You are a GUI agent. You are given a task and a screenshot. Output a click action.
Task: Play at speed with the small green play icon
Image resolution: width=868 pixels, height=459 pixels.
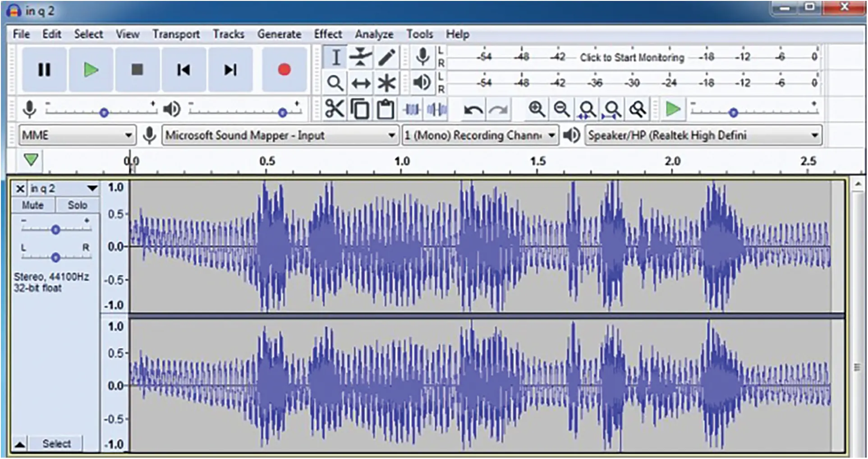click(673, 109)
